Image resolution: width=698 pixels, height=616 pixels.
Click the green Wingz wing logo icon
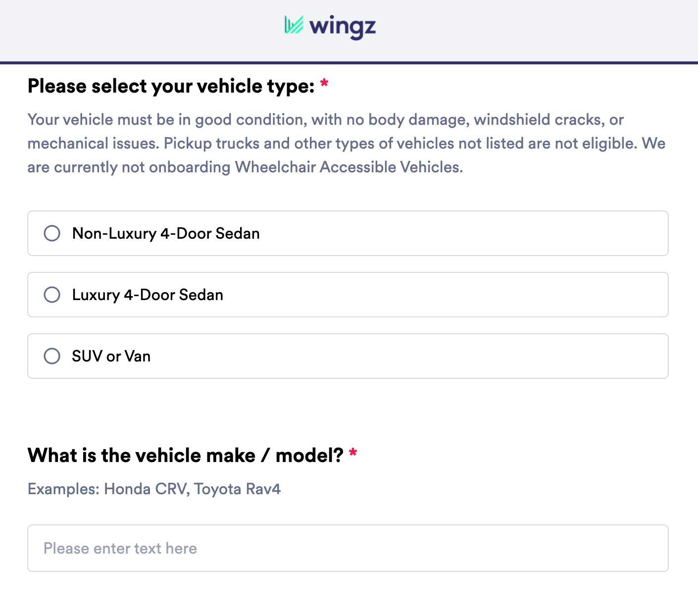pos(294,25)
